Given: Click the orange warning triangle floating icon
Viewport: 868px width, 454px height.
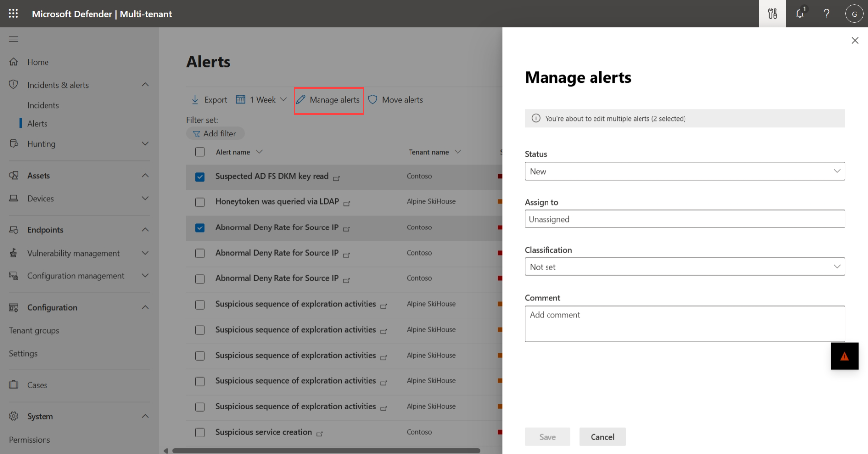Looking at the screenshot, I should (x=844, y=356).
